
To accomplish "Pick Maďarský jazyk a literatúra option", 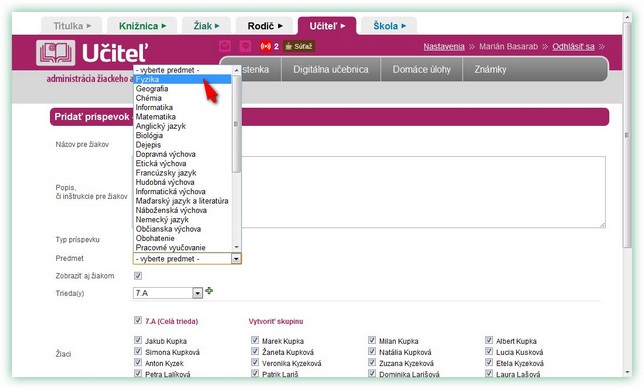I will coord(183,201).
